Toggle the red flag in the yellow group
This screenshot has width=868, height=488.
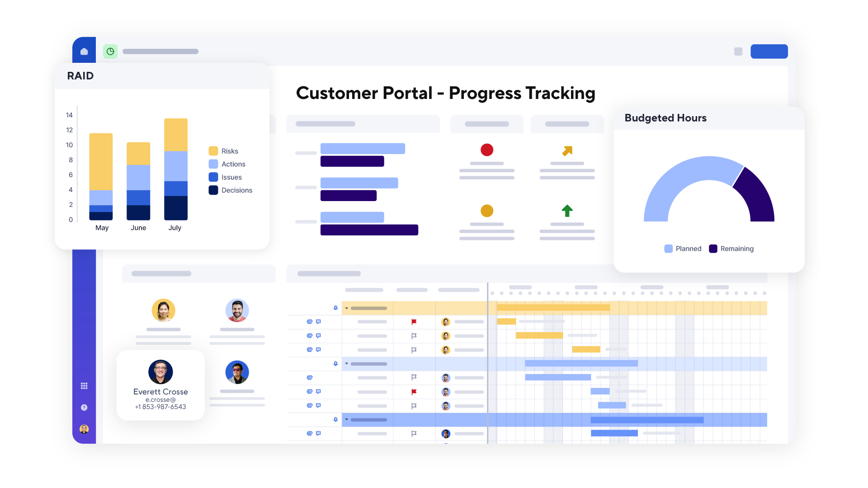[x=414, y=322]
